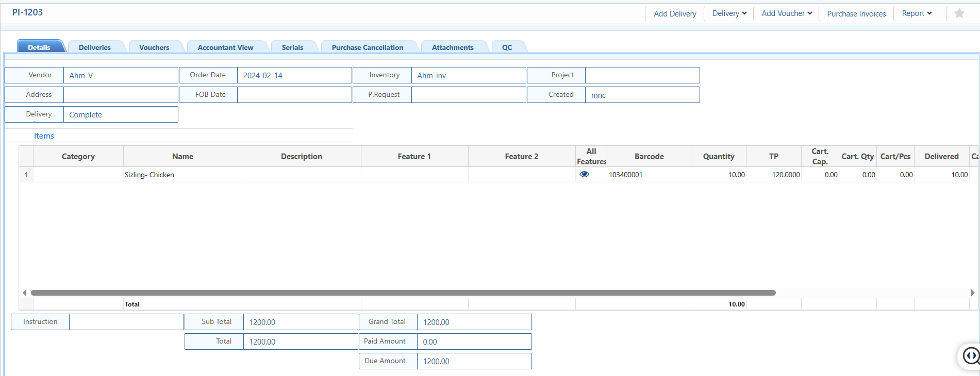Click the Feature 1 column header

coord(414,156)
